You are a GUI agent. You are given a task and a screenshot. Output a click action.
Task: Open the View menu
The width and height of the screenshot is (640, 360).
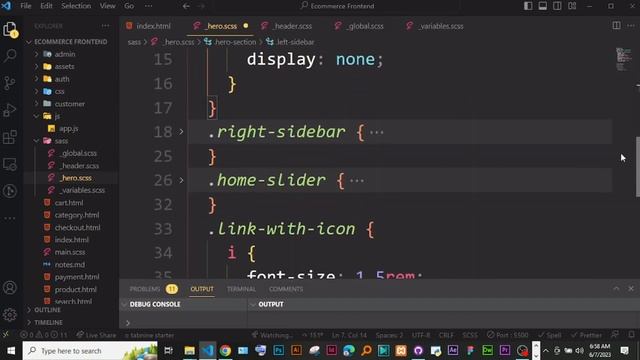pos(107,6)
